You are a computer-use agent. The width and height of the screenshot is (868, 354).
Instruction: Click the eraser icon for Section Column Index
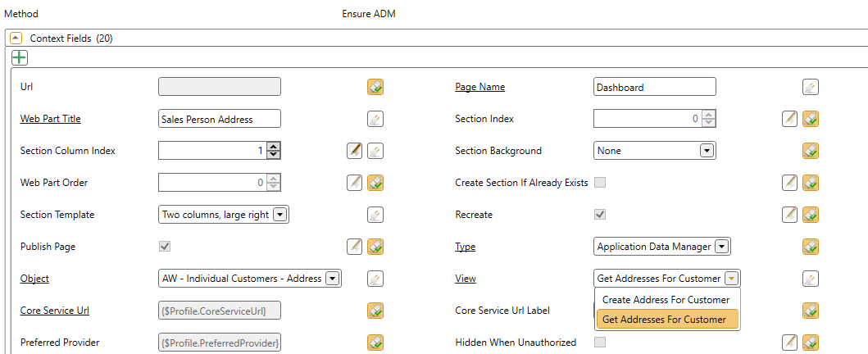[x=375, y=151]
